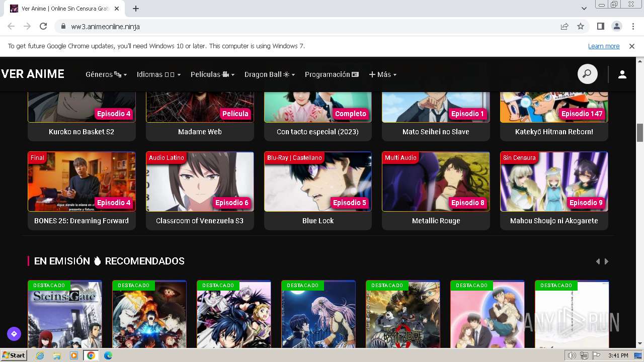The width and height of the screenshot is (644, 362).
Task: View site information lock icon
Action: click(63, 27)
